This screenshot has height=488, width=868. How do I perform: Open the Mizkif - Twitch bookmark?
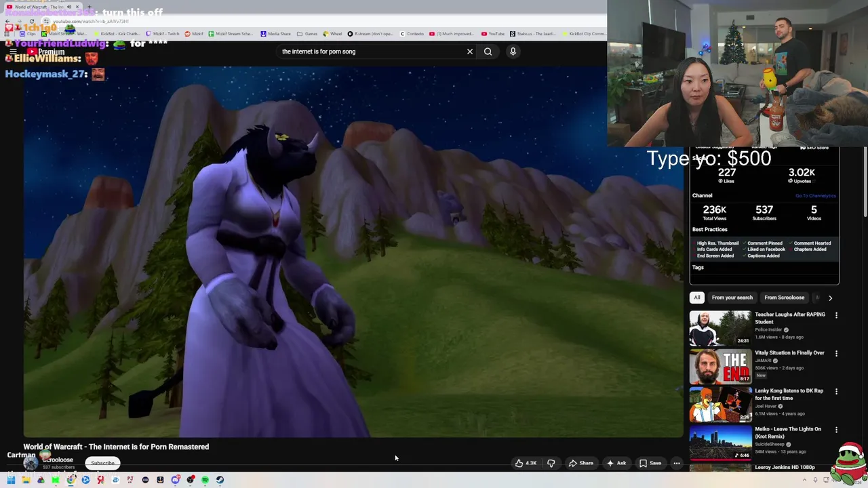click(163, 33)
